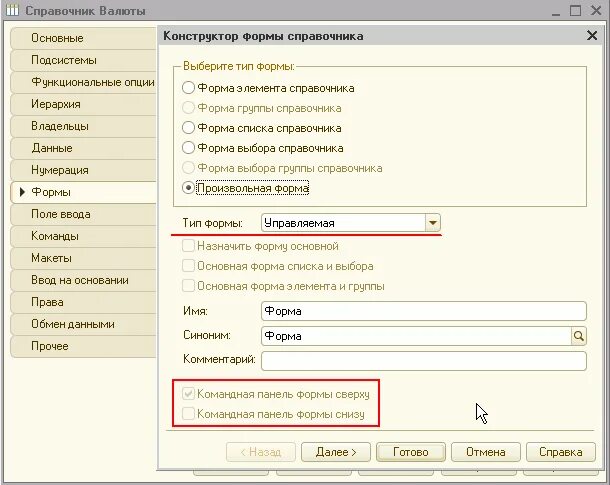
Task: Toggle Командная панель формы снизу checkbox
Action: (188, 414)
